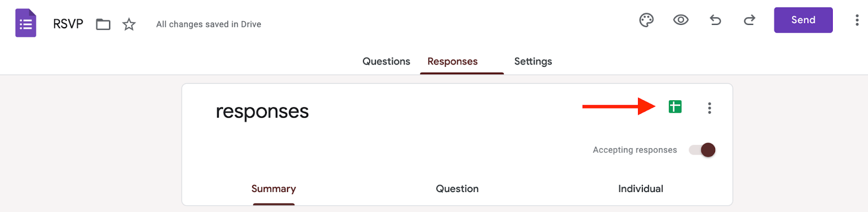This screenshot has height=212, width=868.
Task: Star the RSVP form
Action: coord(129,24)
